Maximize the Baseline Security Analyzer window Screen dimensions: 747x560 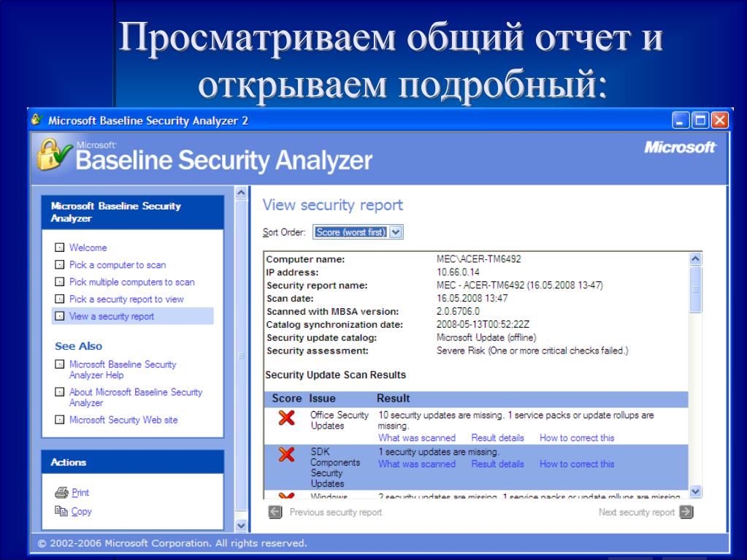pos(700,120)
